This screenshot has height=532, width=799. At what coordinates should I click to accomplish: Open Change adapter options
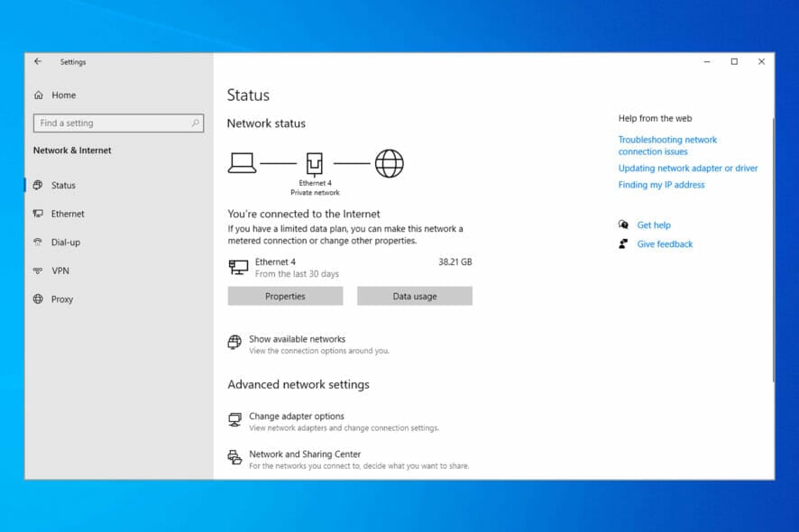333,421
